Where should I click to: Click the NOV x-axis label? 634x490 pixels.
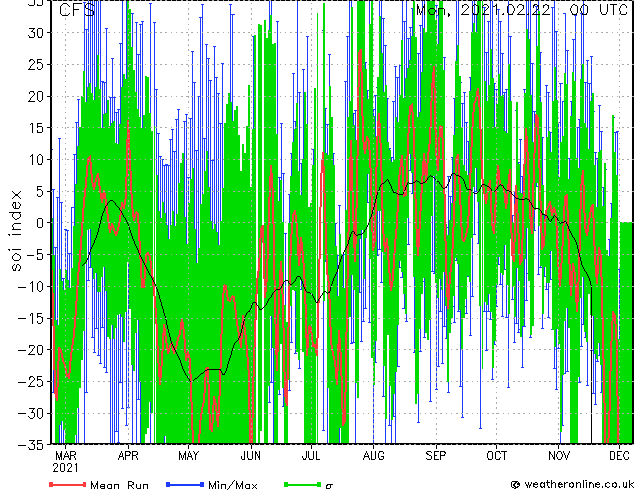[559, 456]
